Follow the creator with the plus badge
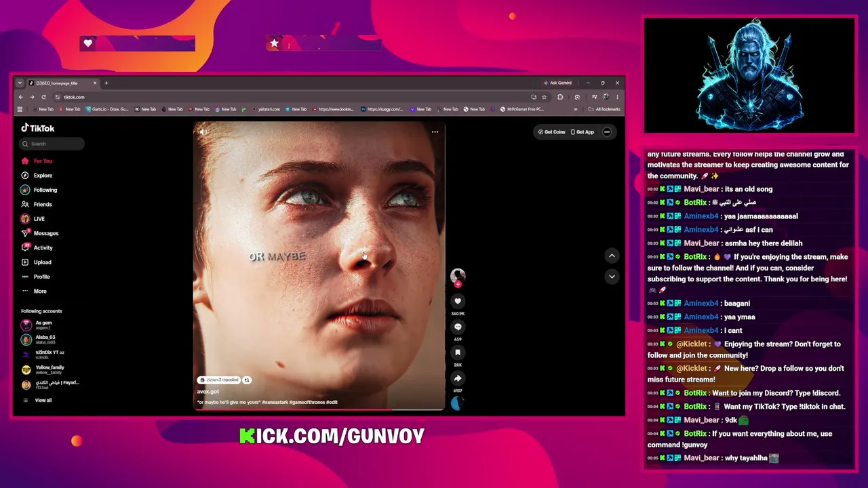The height and width of the screenshot is (488, 868). pyautogui.click(x=458, y=285)
